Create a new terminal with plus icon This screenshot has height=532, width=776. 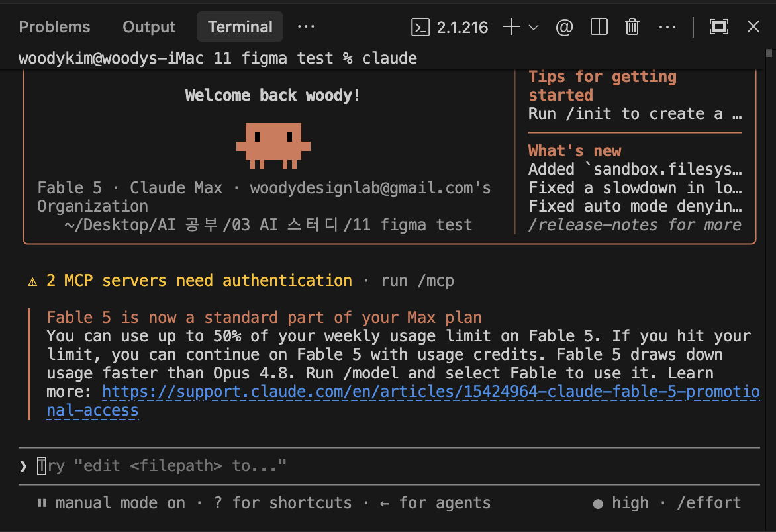(512, 26)
